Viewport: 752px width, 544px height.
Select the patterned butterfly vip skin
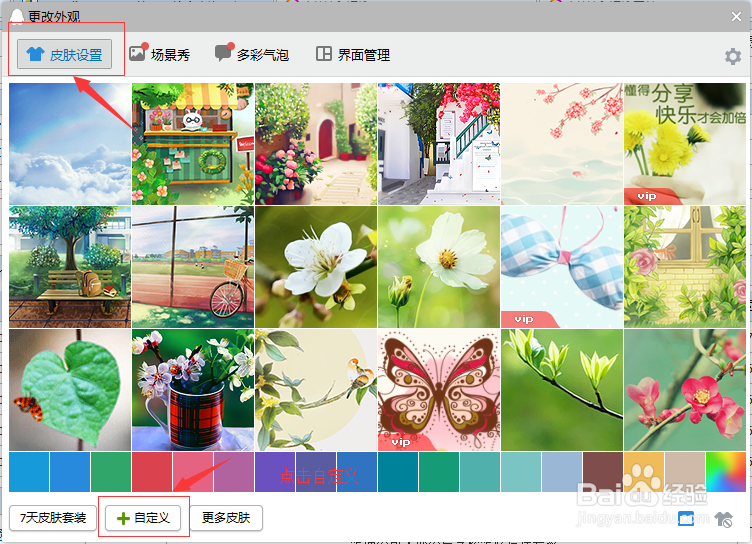439,390
